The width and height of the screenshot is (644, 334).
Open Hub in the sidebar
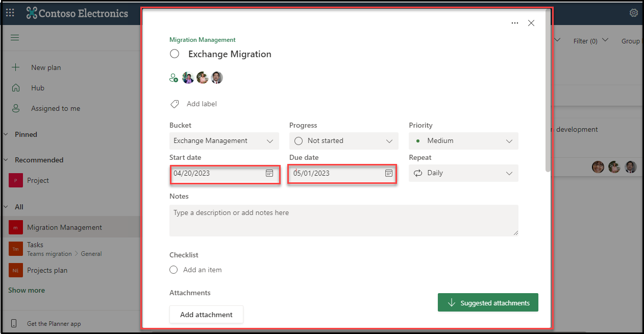pos(38,88)
